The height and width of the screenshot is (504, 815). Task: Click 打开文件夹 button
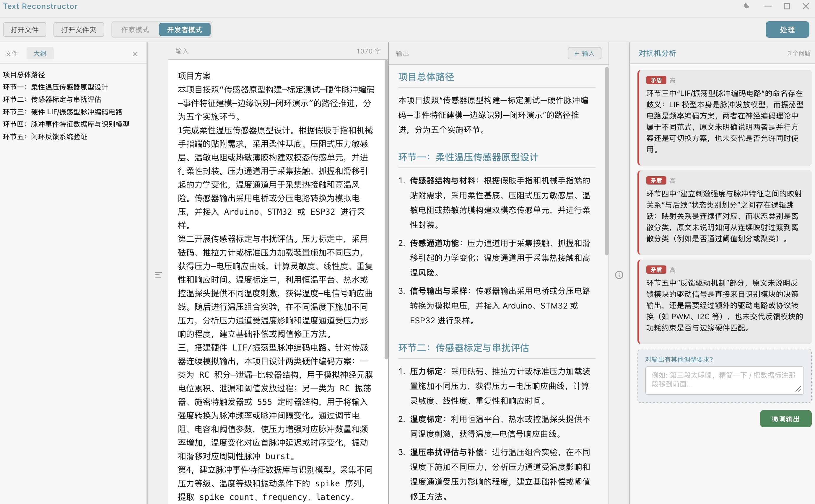click(79, 30)
